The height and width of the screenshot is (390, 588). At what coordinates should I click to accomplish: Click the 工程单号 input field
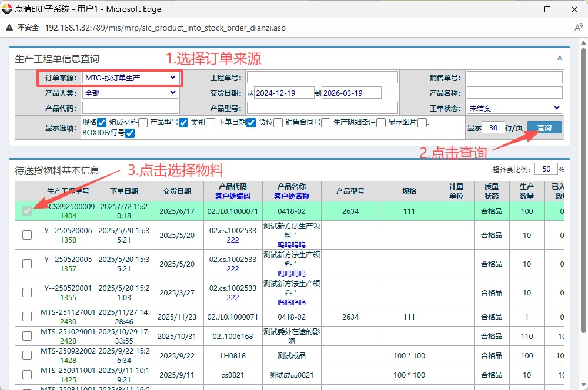[x=322, y=78]
